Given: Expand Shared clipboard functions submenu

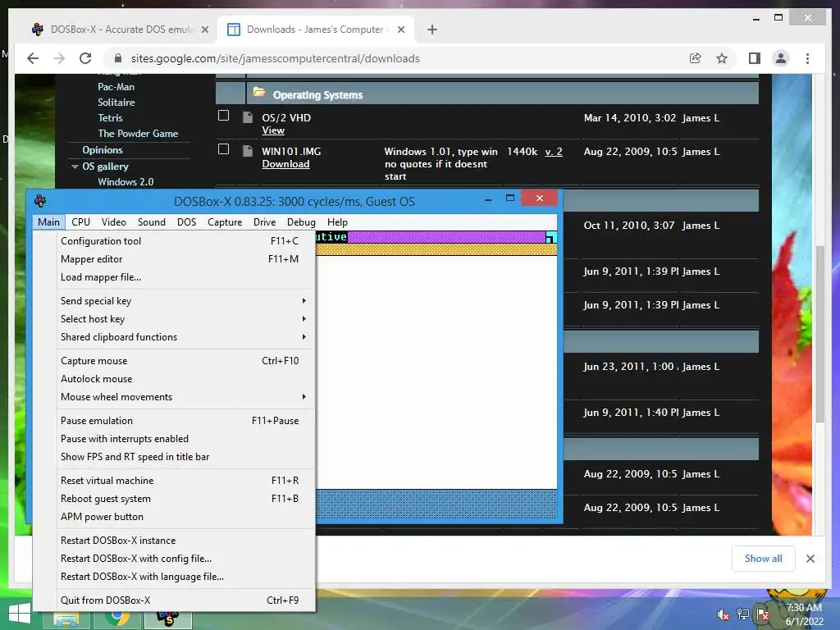Looking at the screenshot, I should click(x=186, y=337).
